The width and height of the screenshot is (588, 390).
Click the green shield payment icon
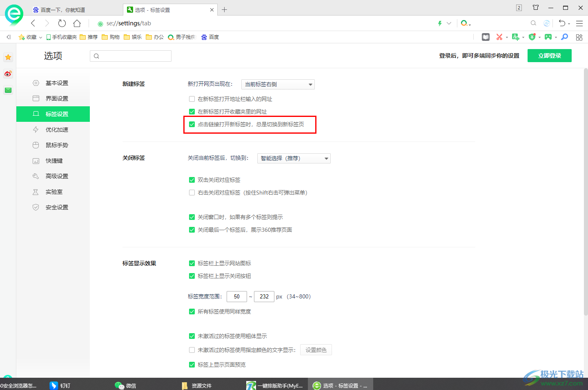[x=532, y=37]
